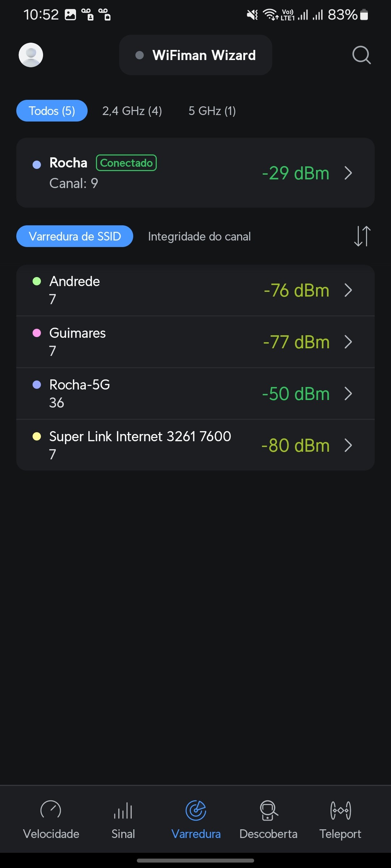Expand the connected Rocha network chevron
Screen dimensions: 391x868
348,173
